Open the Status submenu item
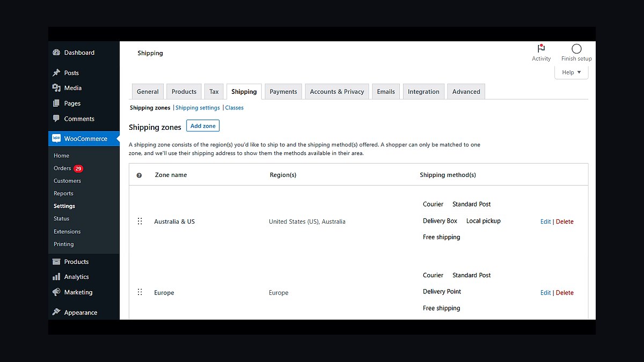 (x=62, y=219)
